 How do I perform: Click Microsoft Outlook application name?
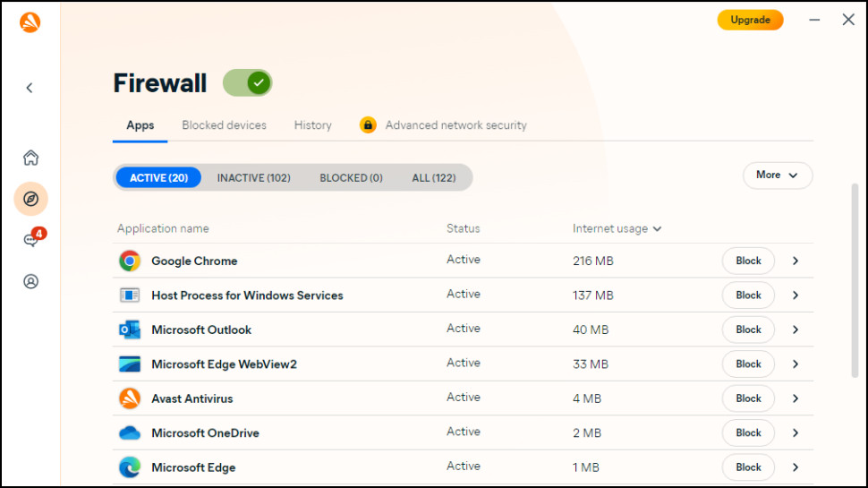pos(201,330)
